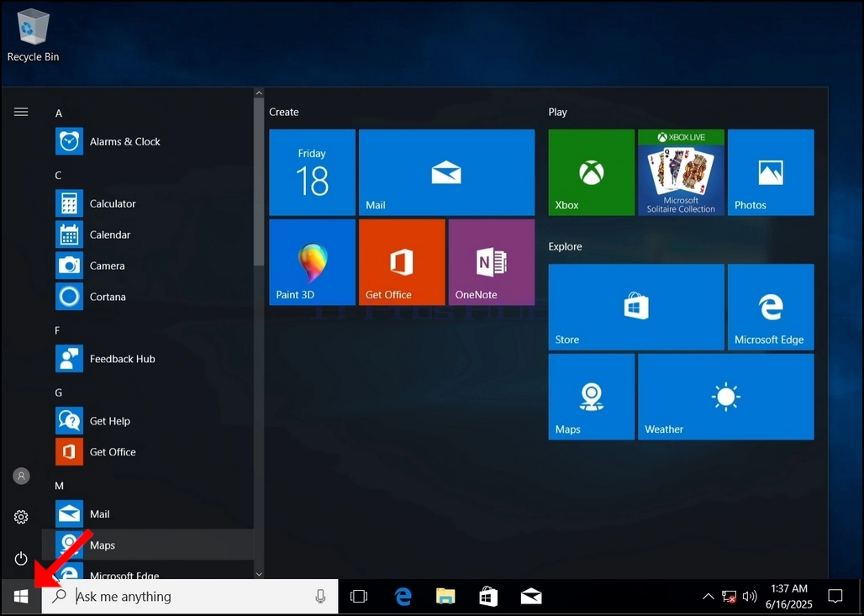This screenshot has width=864, height=616.
Task: Click letter A header in app list
Action: (59, 113)
